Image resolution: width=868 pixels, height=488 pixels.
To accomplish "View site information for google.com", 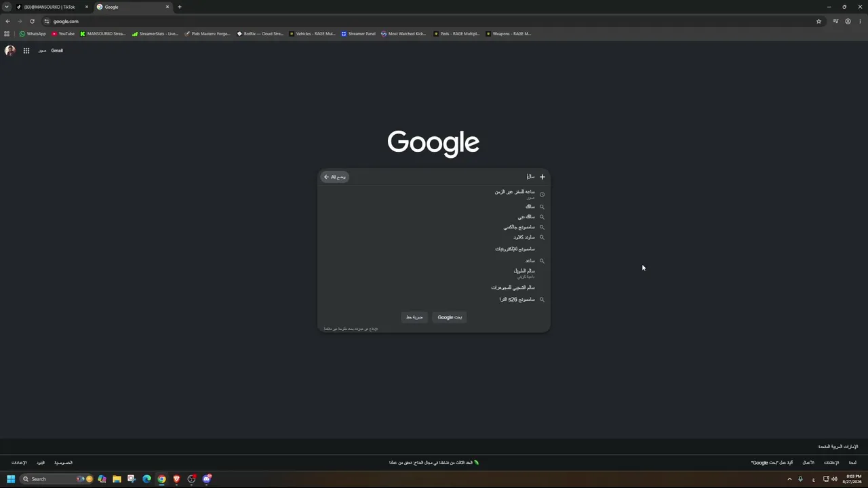I will 46,21.
